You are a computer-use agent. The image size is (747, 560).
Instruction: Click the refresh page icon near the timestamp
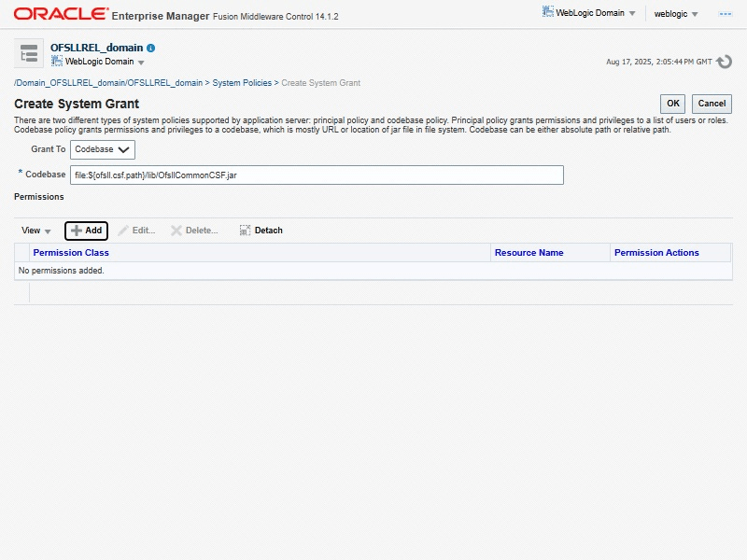[725, 62]
